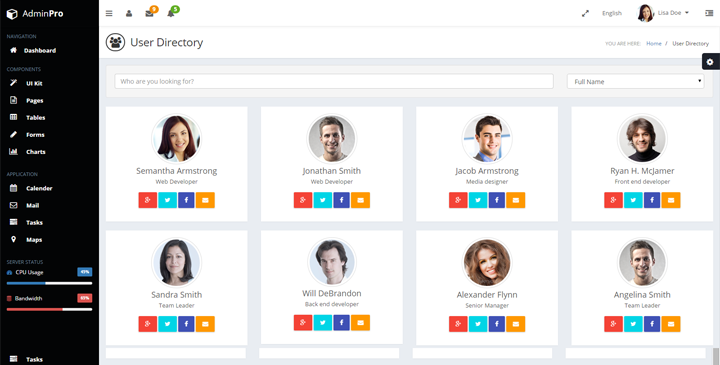The width and height of the screenshot is (720, 365).
Task: Click Jonathan Smith's Facebook button
Action: click(342, 200)
